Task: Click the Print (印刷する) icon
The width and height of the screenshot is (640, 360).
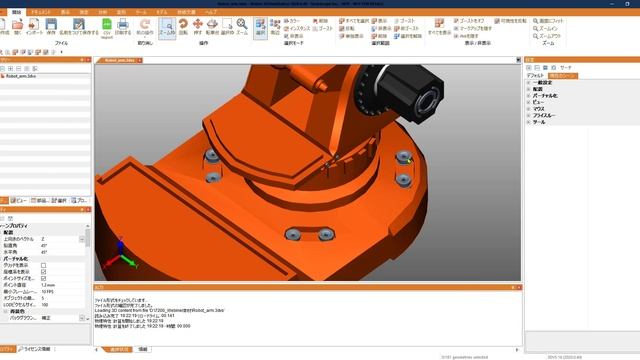Action: pyautogui.click(x=123, y=24)
